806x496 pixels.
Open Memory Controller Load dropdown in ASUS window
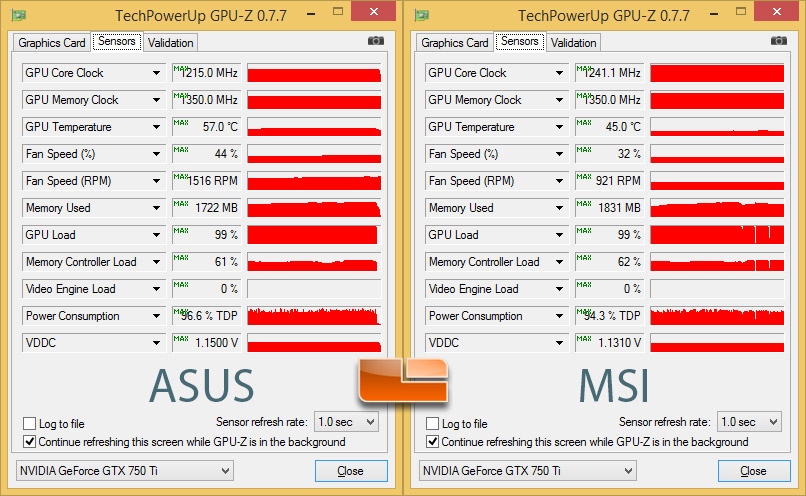(94, 262)
